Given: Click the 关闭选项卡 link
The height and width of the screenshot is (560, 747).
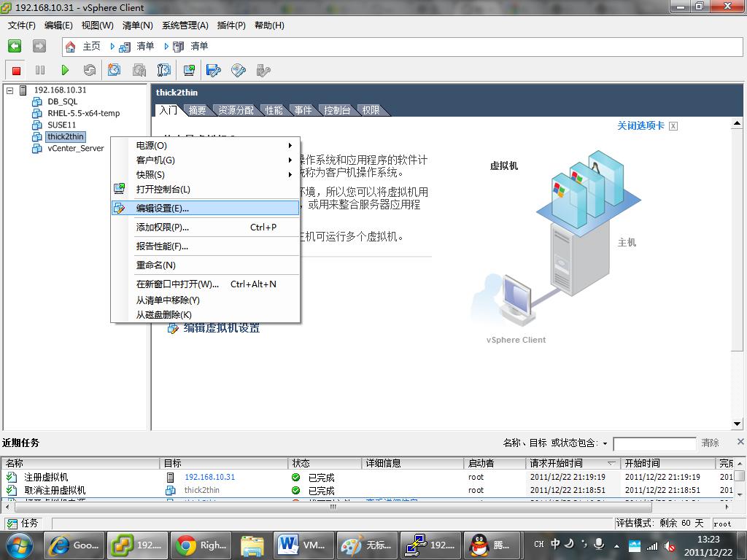Looking at the screenshot, I should coord(640,125).
